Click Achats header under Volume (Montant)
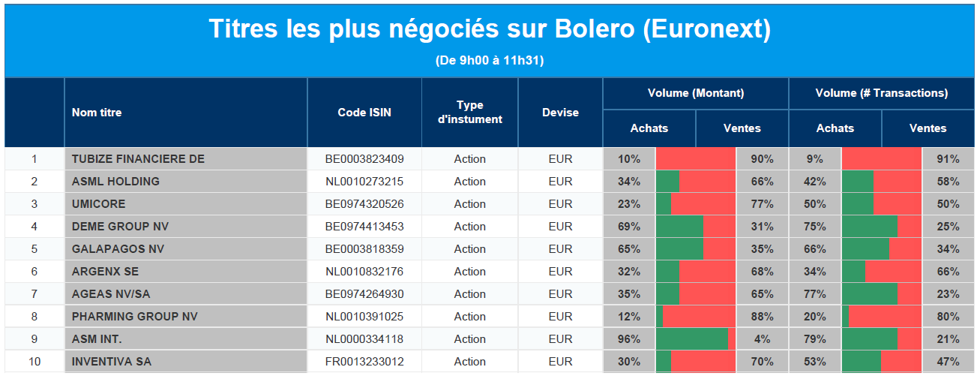This screenshot has width=980, height=379. (649, 128)
